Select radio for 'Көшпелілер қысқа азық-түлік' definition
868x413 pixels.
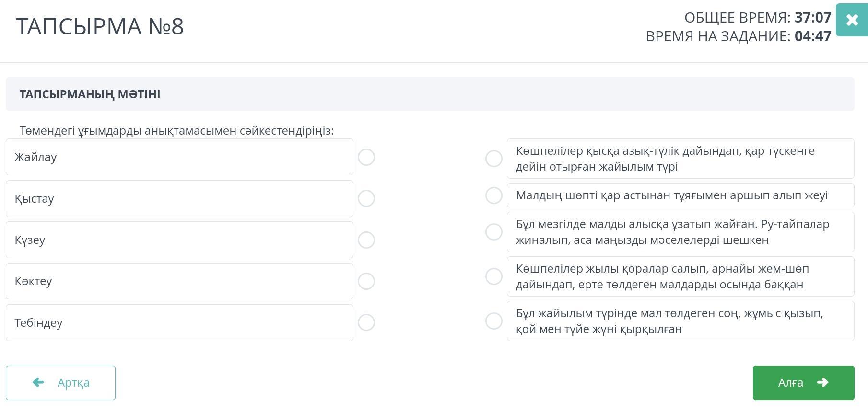(x=494, y=159)
